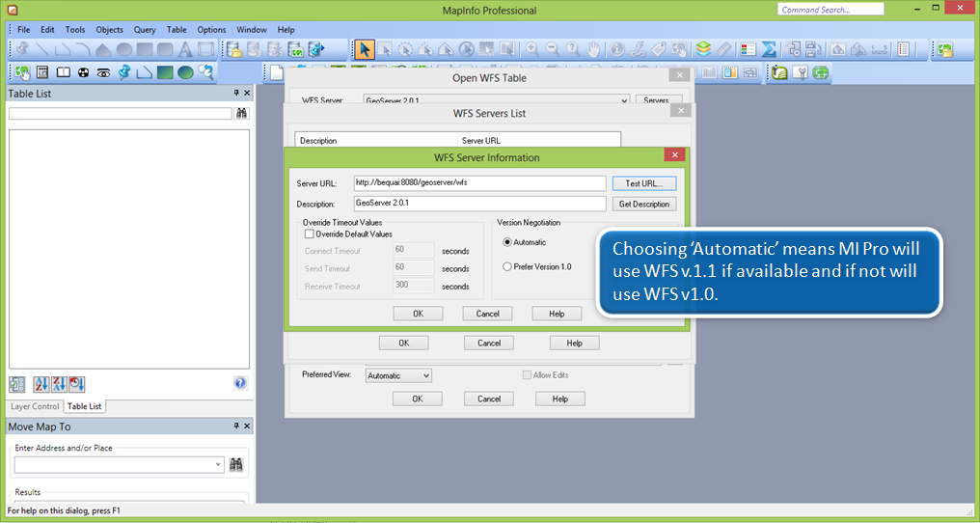Select the Text 'A' drawing tool

point(185,49)
